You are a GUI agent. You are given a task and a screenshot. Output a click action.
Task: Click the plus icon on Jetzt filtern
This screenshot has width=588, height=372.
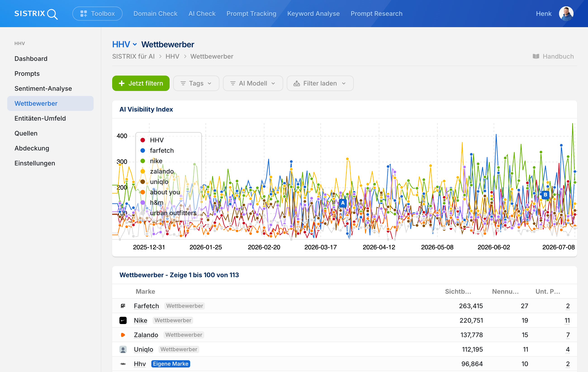(x=122, y=83)
